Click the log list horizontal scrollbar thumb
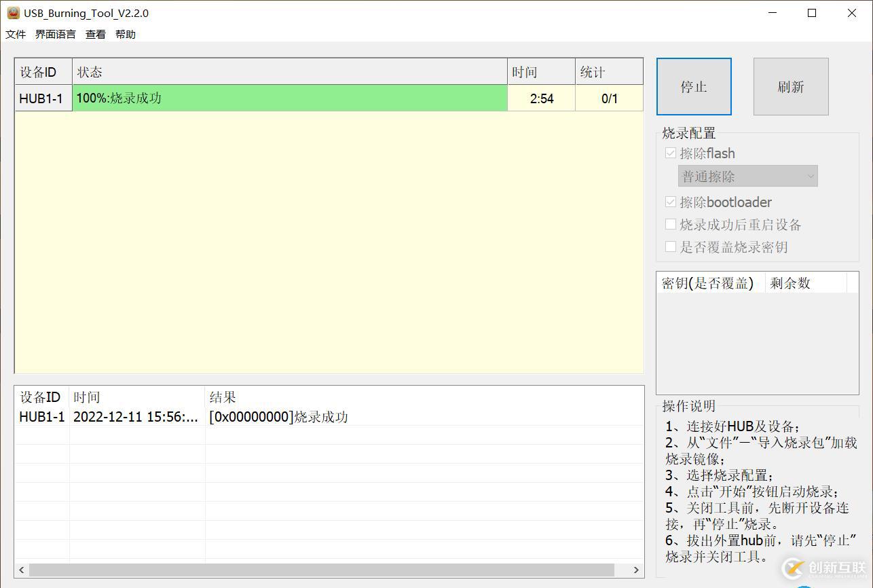 point(322,570)
